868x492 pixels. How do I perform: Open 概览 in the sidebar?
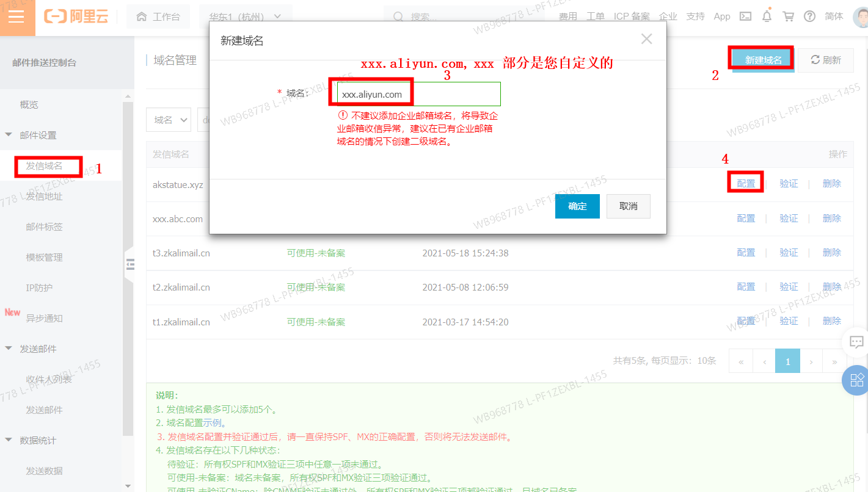coord(29,104)
